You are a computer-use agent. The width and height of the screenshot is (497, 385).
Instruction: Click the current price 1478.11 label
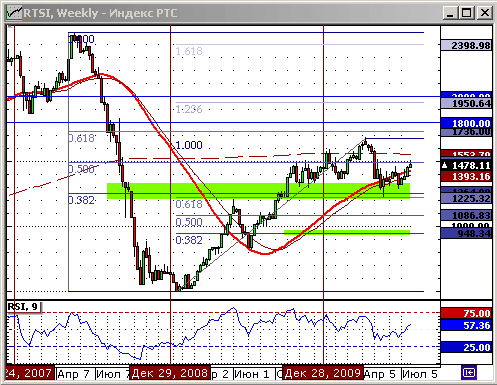point(467,165)
